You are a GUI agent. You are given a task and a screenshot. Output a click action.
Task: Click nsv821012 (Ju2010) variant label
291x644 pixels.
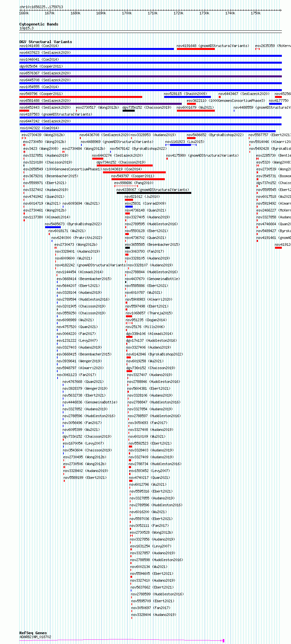click(142, 196)
